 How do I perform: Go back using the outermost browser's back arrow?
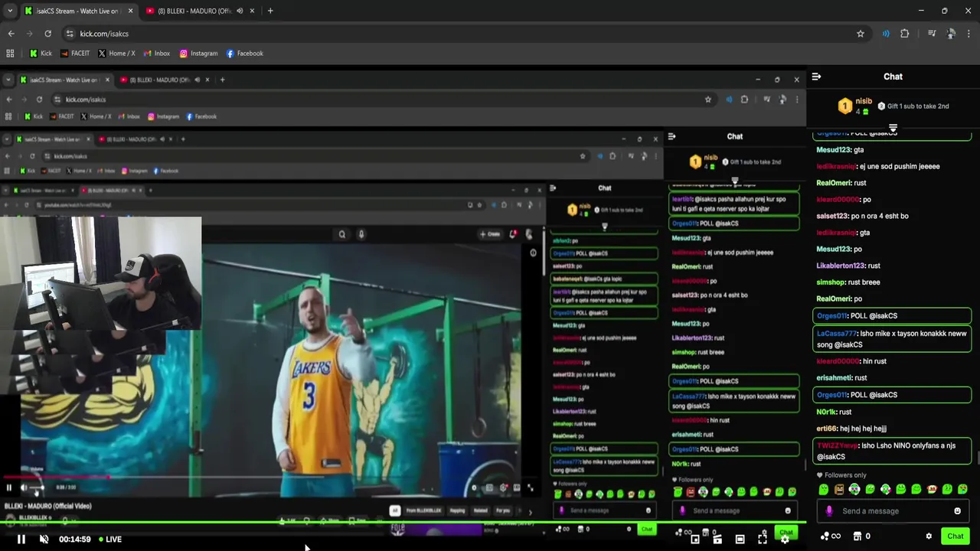pos(11,34)
